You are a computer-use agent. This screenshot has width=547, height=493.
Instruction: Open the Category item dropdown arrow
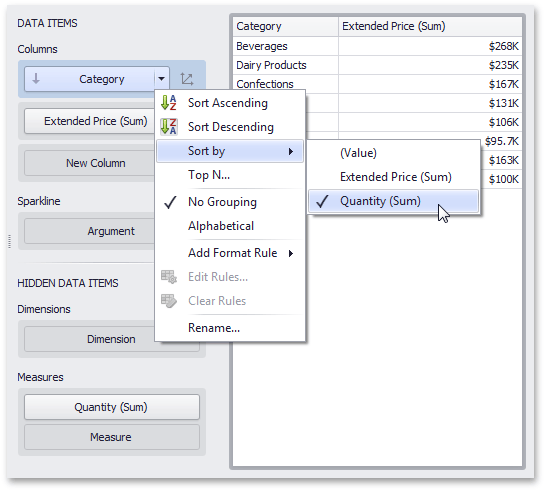coord(162,79)
